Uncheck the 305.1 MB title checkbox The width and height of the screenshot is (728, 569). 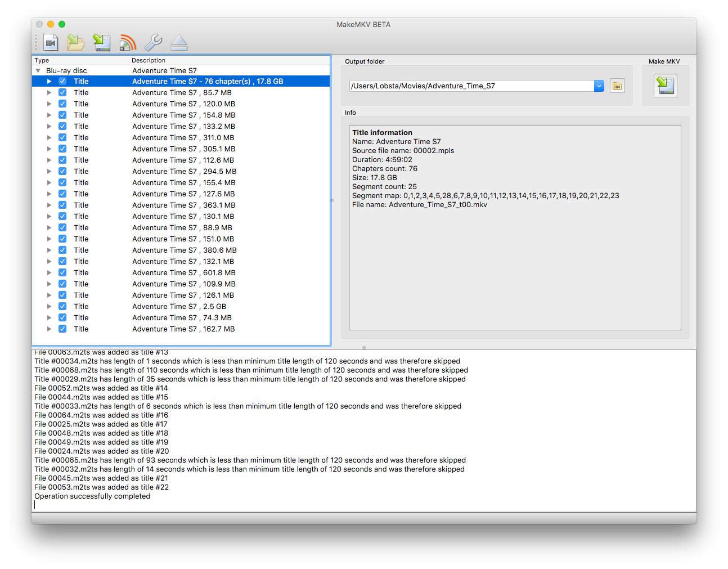click(62, 149)
